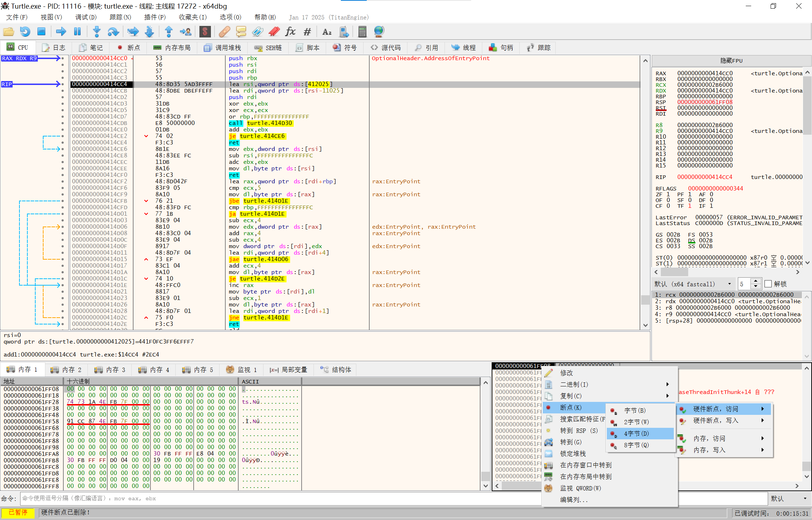Open Scylla plugin icon
This screenshot has width=812, height=520.
205,32
